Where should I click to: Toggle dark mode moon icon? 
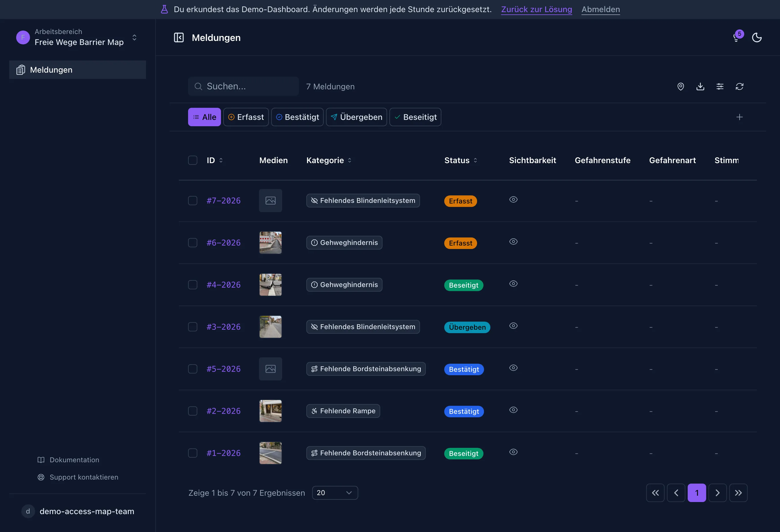click(x=757, y=37)
